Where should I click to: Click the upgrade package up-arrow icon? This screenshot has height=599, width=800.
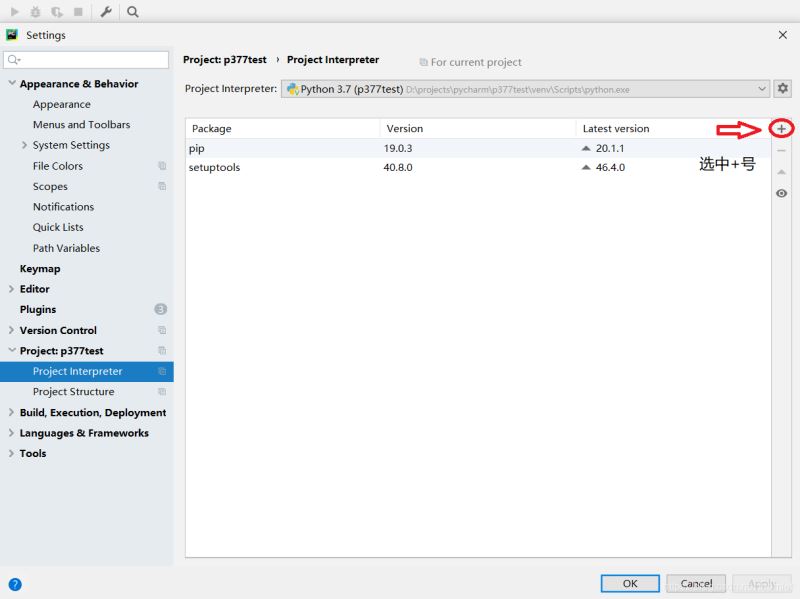[x=781, y=172]
